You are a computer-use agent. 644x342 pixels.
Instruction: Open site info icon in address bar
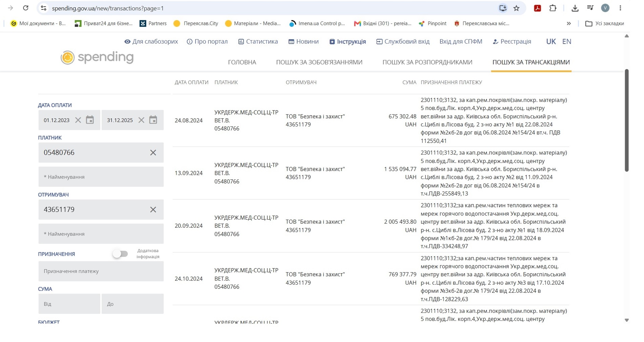pos(44,8)
